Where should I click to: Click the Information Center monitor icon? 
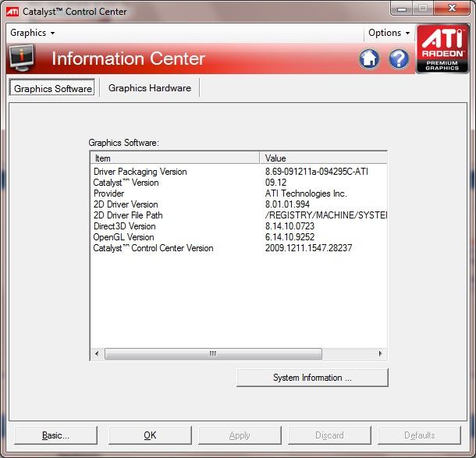click(x=22, y=58)
